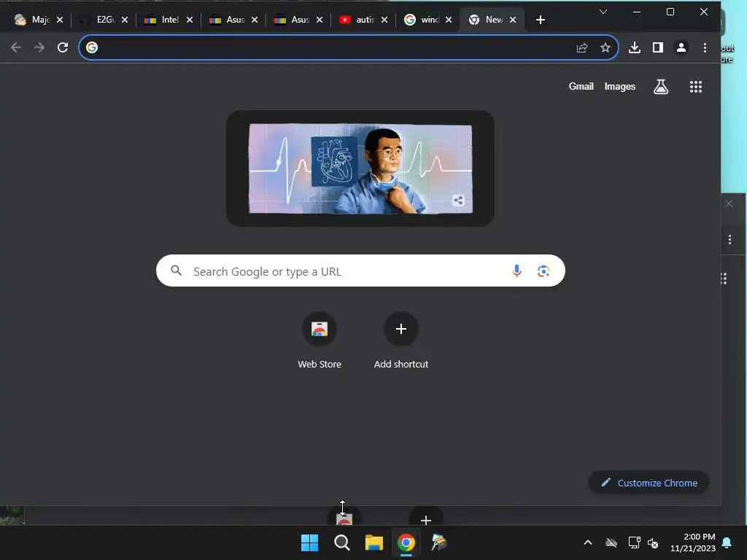
Task: Close the YouTube autis tab
Action: [x=384, y=20]
